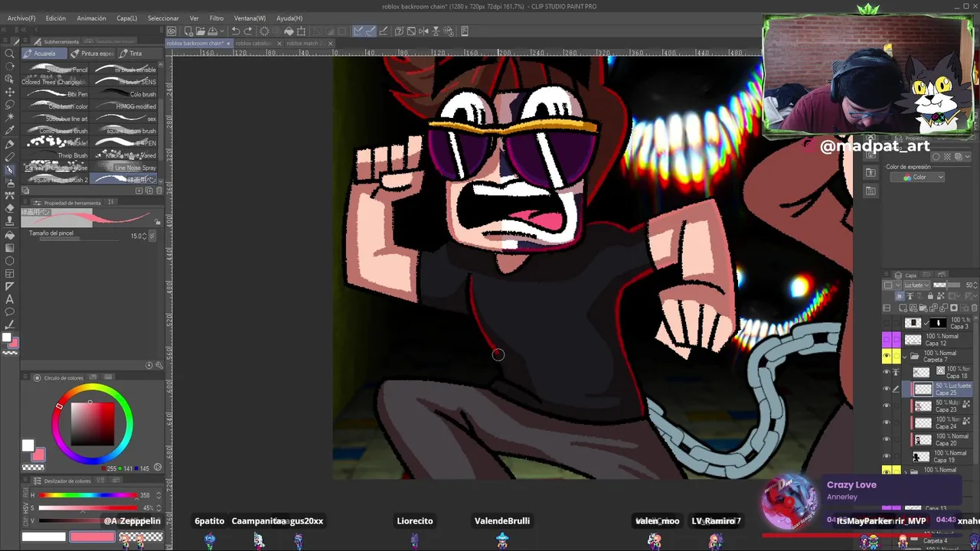Screen dimensions: 980x551
Task: Open the save icon dropdown arrow
Action: pos(220,31)
